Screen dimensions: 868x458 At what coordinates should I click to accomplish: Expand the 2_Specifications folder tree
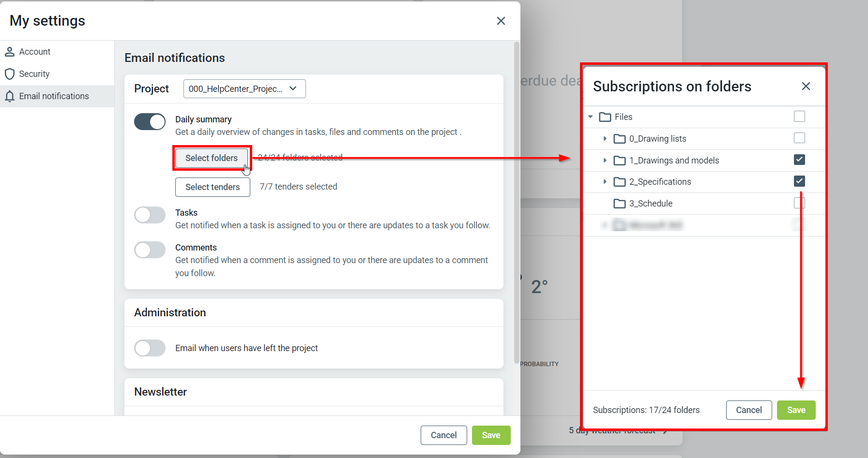[605, 182]
